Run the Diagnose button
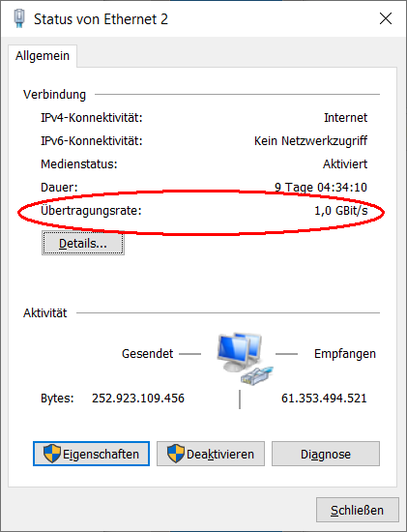Image resolution: width=407 pixels, height=532 pixels. pyautogui.click(x=326, y=454)
